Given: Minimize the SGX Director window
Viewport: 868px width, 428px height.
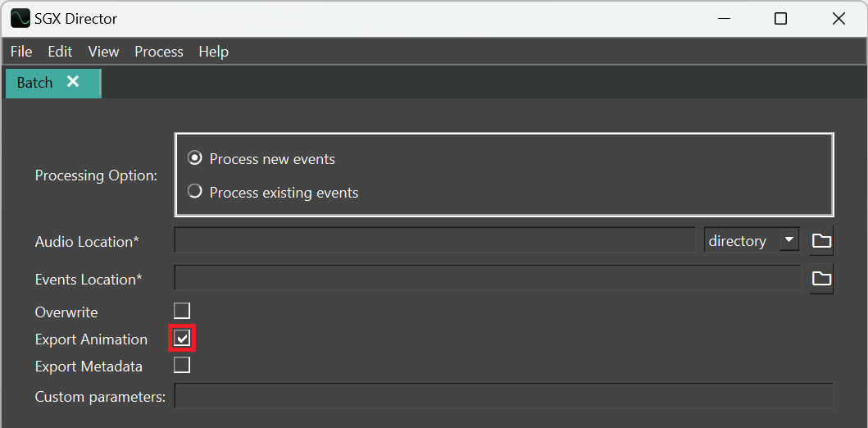Looking at the screenshot, I should click(x=723, y=18).
